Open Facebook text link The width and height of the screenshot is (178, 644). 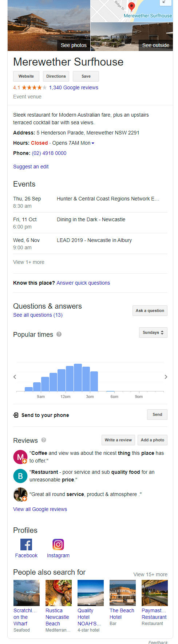[x=26, y=555]
